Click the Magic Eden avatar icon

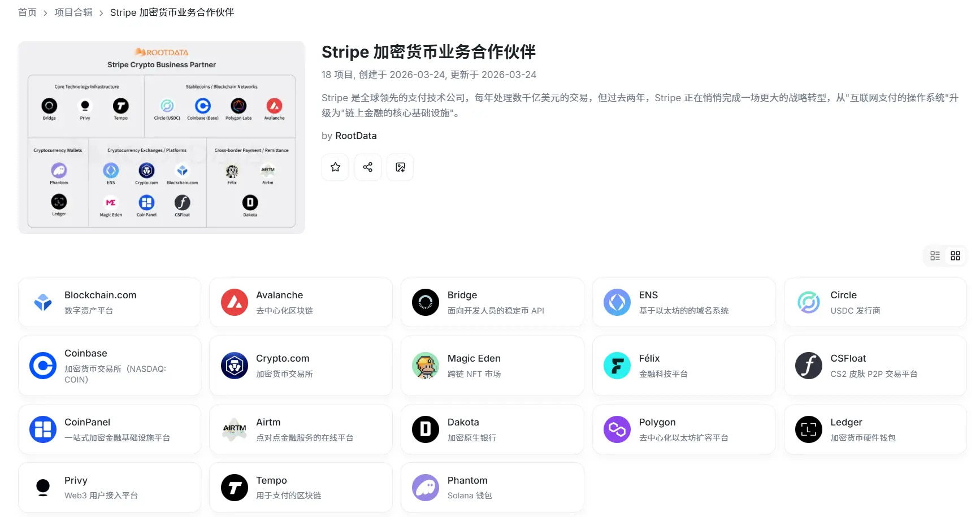point(426,366)
